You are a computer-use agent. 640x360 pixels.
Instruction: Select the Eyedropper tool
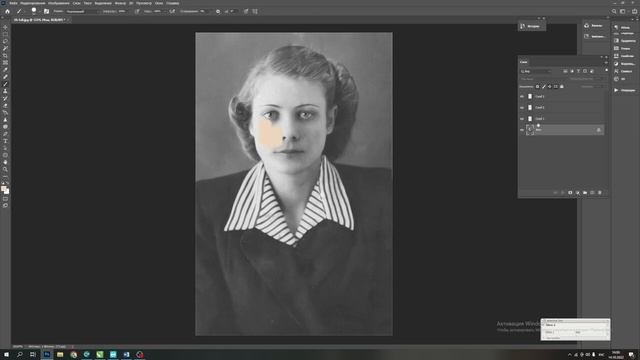tap(5, 70)
